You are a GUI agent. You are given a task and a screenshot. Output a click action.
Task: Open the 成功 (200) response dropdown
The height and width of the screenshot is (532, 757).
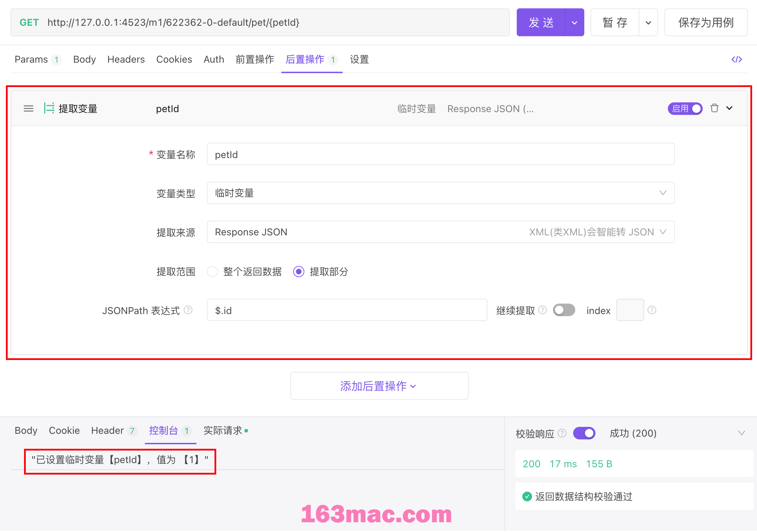pyautogui.click(x=677, y=433)
